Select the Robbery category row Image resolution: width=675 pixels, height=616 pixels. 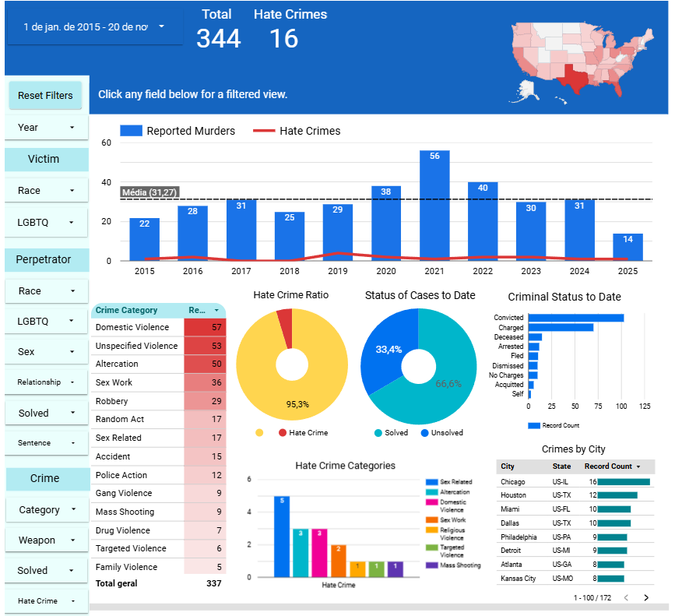[158, 401]
